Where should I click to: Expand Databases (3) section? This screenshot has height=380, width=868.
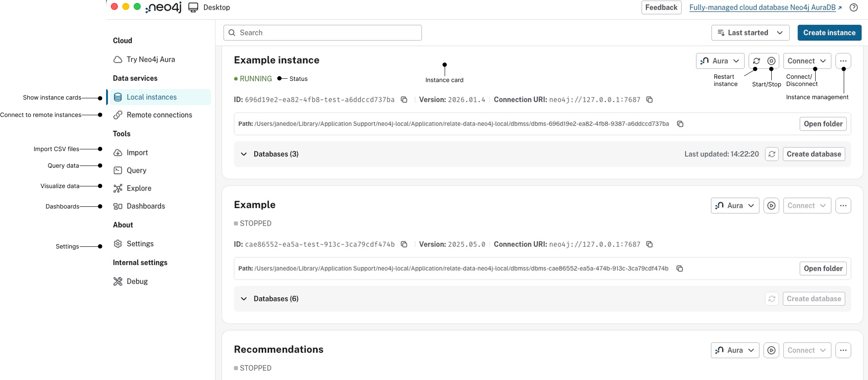pyautogui.click(x=244, y=154)
